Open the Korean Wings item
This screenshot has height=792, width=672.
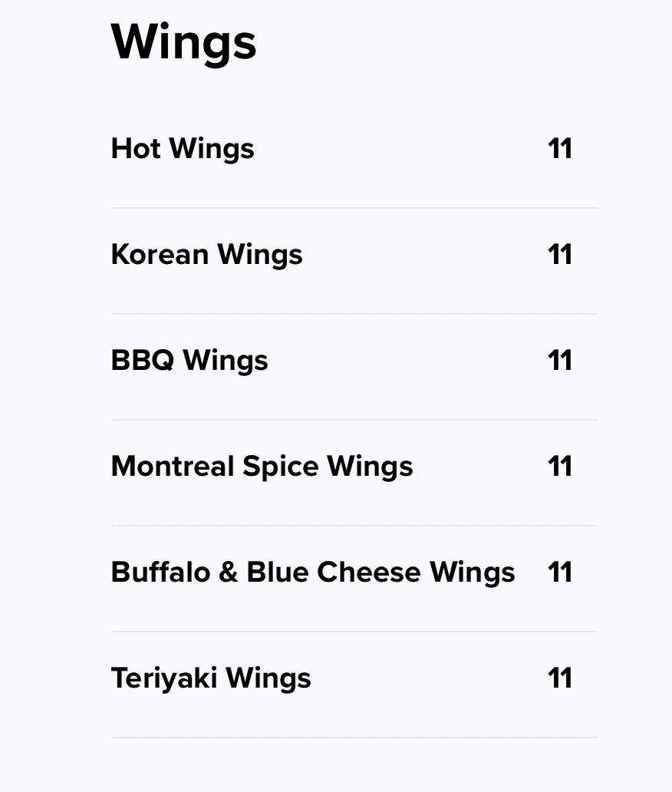coord(206,254)
